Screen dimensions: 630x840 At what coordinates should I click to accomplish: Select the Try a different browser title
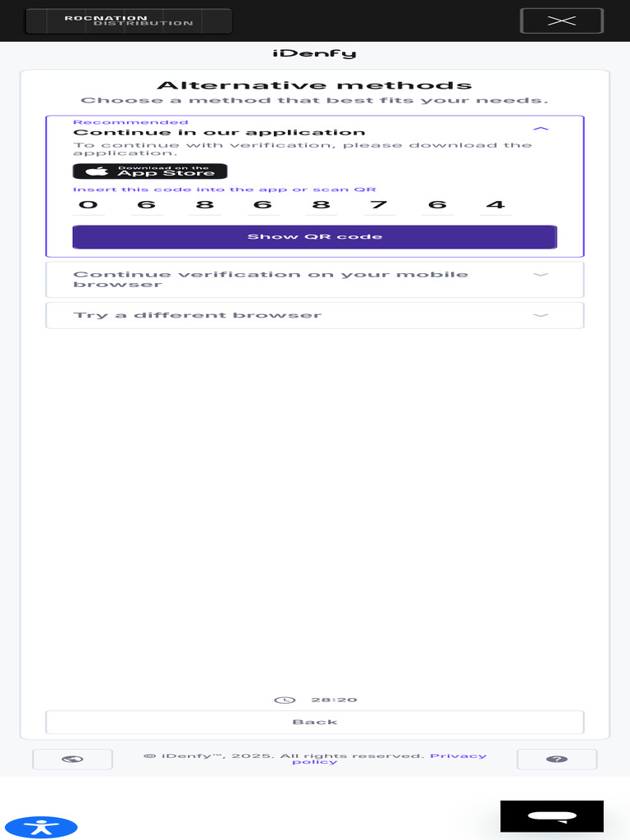(x=197, y=315)
